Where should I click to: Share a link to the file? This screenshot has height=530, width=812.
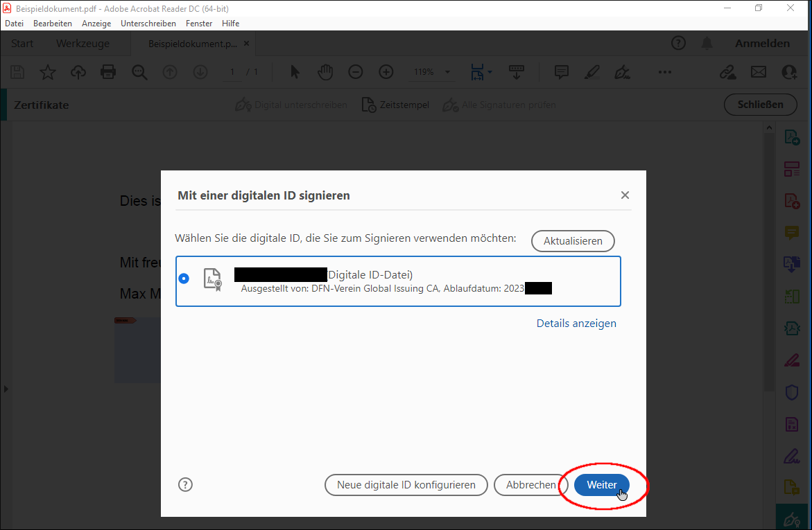click(x=728, y=72)
